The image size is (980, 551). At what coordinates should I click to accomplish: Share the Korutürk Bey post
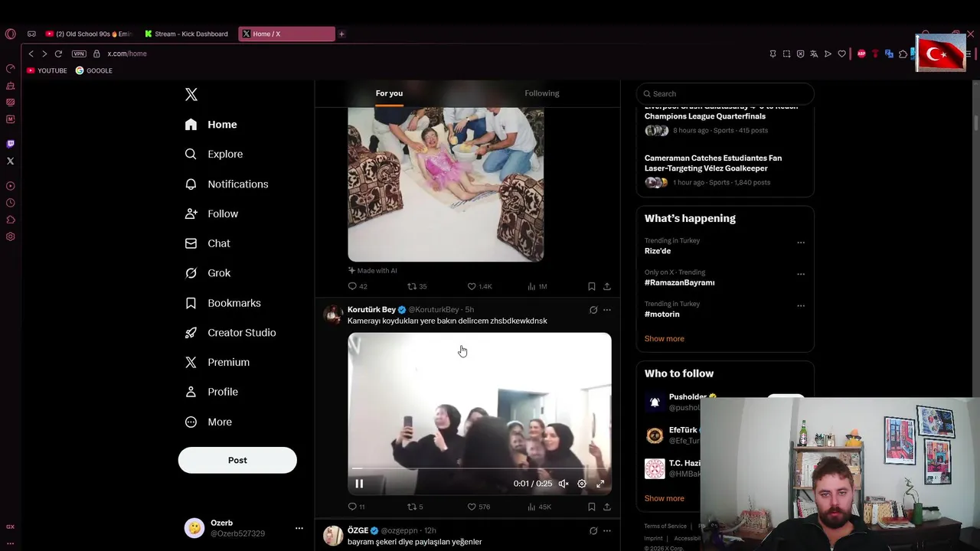(607, 507)
